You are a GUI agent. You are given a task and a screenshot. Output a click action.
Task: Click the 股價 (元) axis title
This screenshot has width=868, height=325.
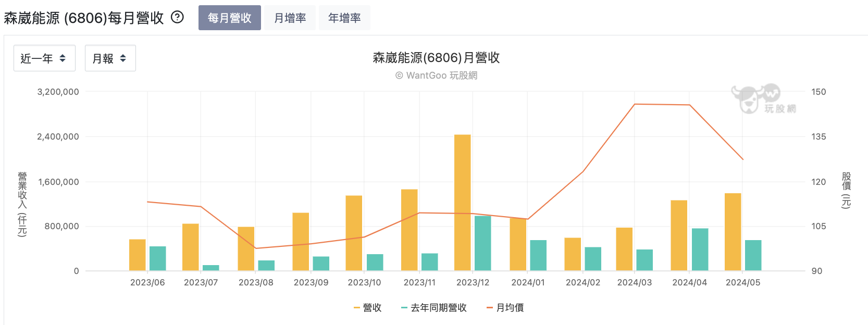pos(846,191)
